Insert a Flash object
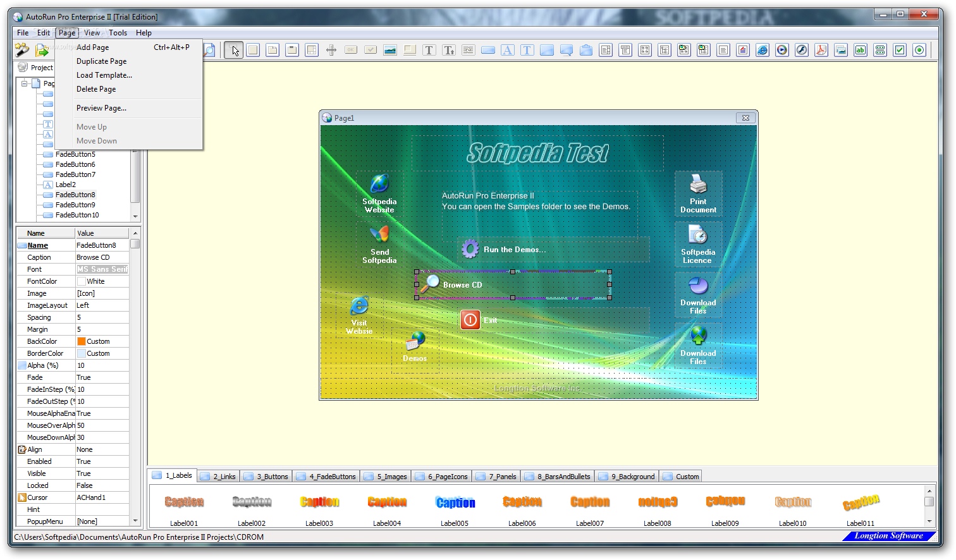The height and width of the screenshot is (560, 956). [802, 50]
